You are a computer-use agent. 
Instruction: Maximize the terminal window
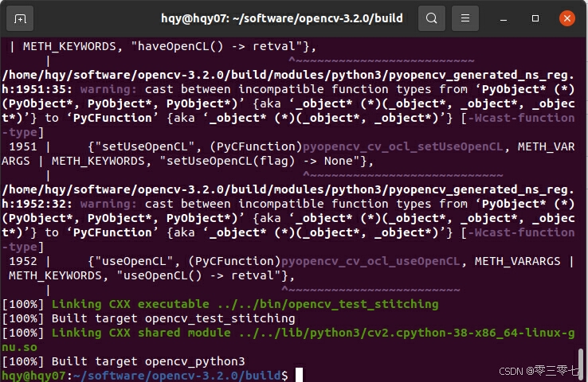tap(535, 18)
